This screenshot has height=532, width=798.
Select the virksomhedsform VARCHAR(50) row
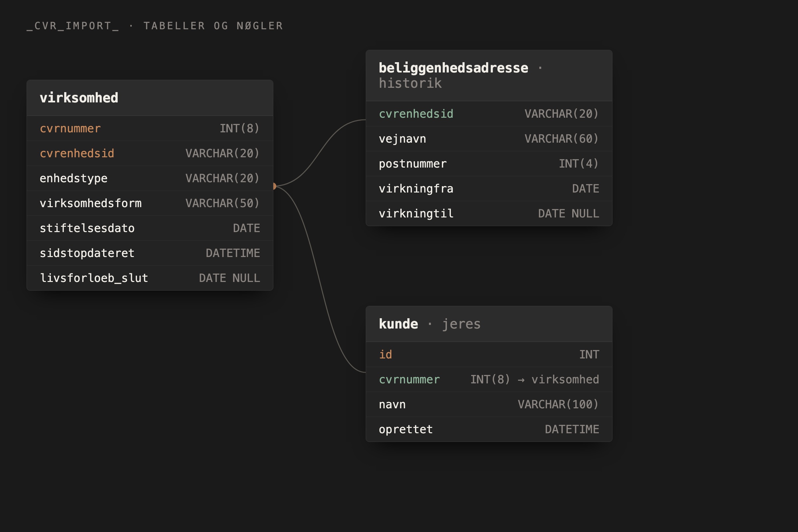click(150, 203)
